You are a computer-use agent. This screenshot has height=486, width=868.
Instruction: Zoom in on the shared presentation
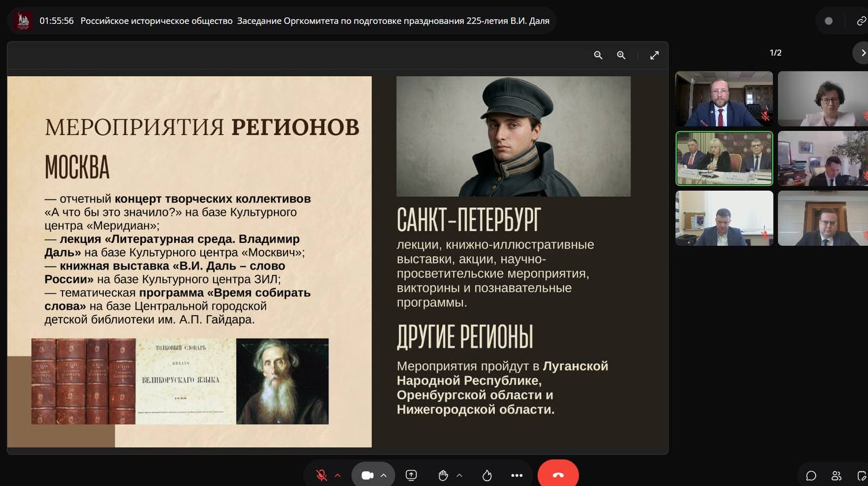[x=621, y=56]
